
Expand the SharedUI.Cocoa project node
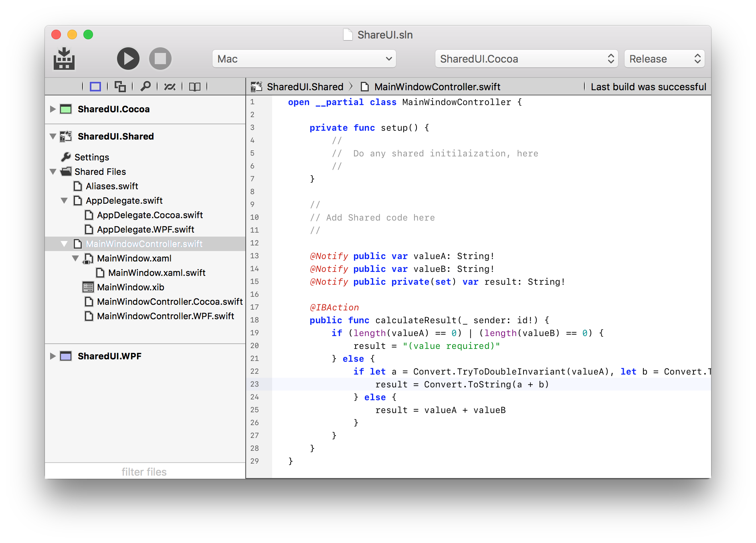pos(53,109)
